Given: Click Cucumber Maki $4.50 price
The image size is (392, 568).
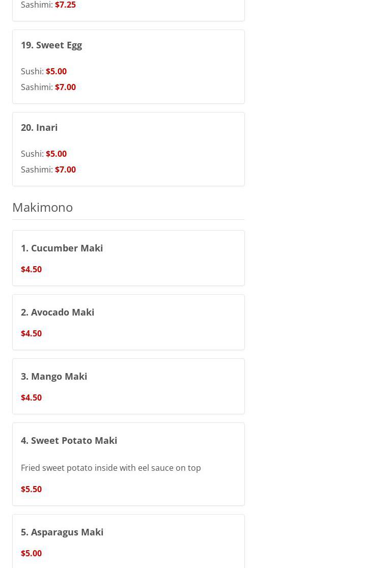Looking at the screenshot, I should click(x=32, y=270).
